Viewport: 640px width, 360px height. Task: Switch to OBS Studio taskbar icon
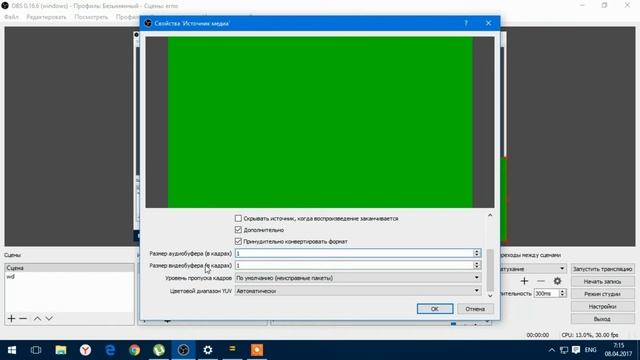click(x=183, y=350)
